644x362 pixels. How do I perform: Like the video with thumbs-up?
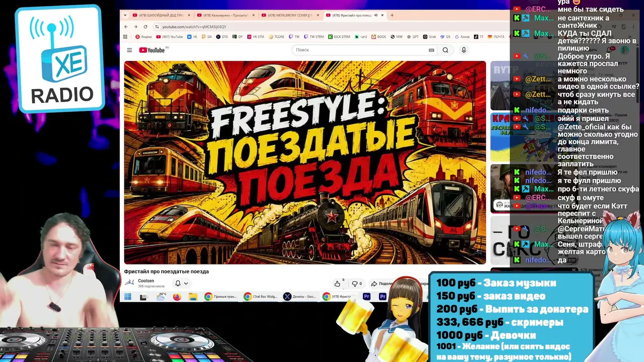pos(338,284)
